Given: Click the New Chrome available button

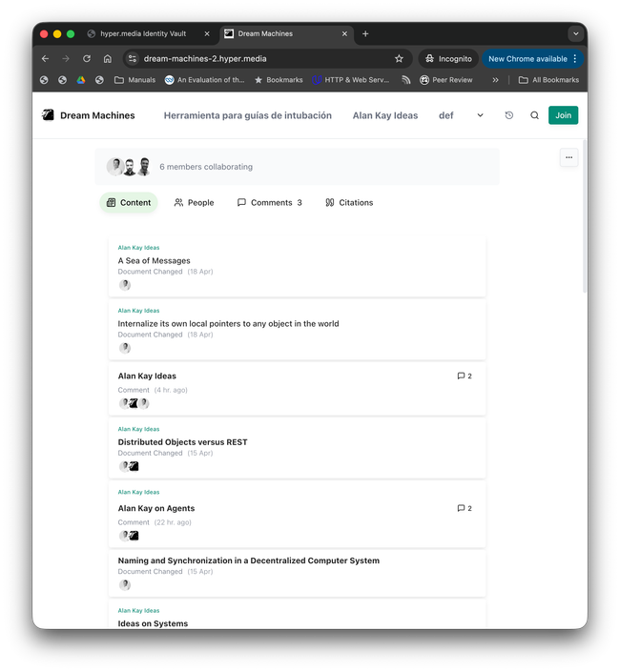Looking at the screenshot, I should click(x=527, y=58).
